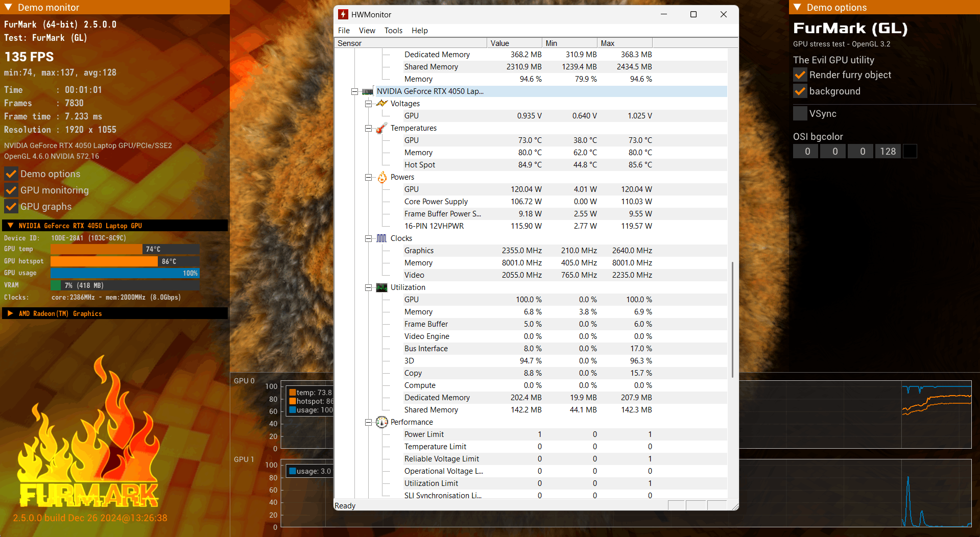The width and height of the screenshot is (980, 537).
Task: Collapse the Performance tree node
Action: [368, 422]
